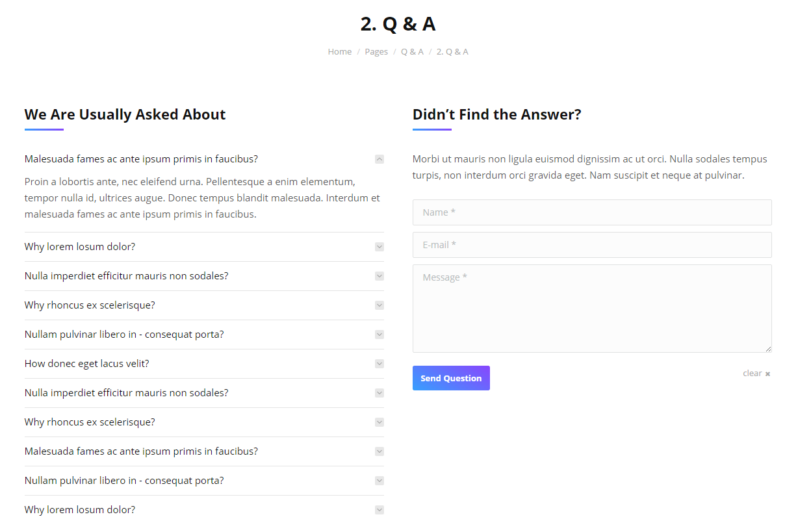The width and height of the screenshot is (785, 532).
Task: Click arrow icon beside first "Why rhoncus ex scelerisque?"
Action: pyautogui.click(x=380, y=305)
